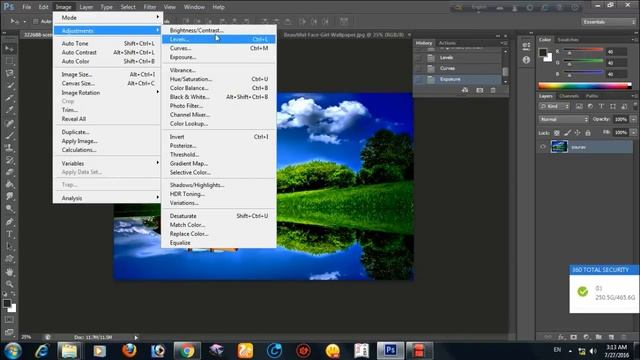Create new group folder icon

coord(599,337)
